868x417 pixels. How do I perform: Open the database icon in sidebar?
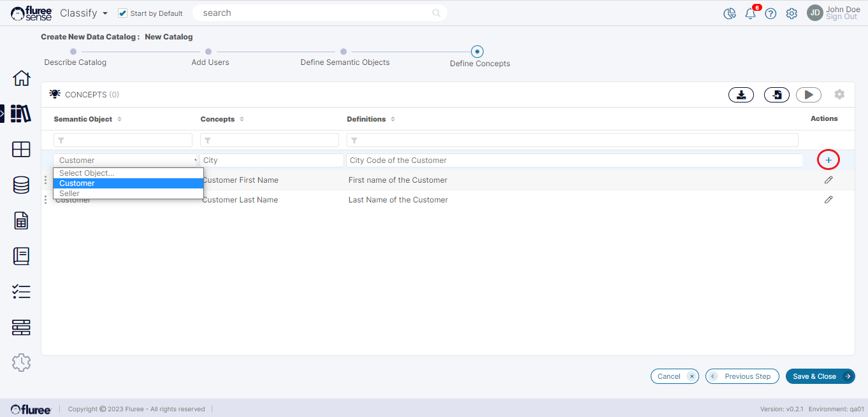pyautogui.click(x=21, y=185)
